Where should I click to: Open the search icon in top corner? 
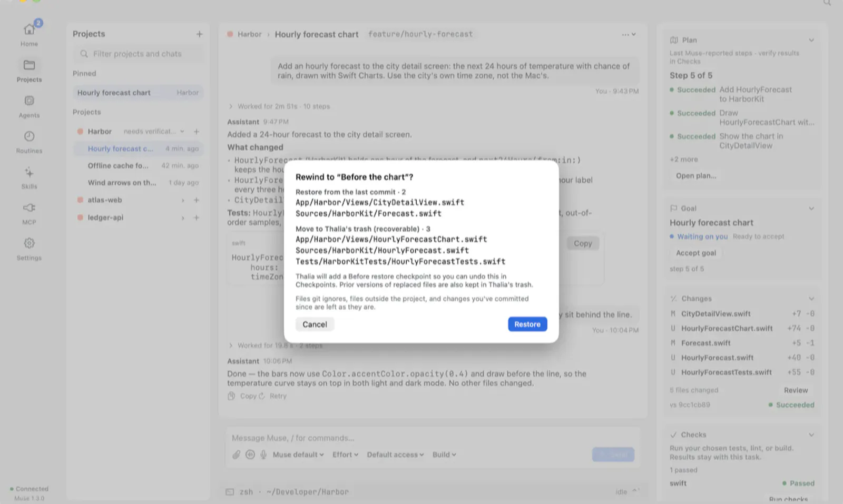[x=827, y=3]
